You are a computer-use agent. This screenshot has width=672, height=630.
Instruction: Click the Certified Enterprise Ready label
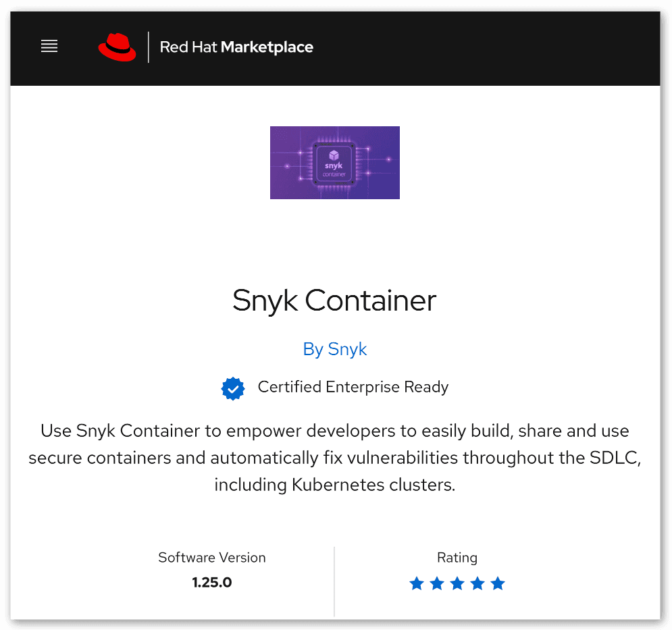coord(353,387)
